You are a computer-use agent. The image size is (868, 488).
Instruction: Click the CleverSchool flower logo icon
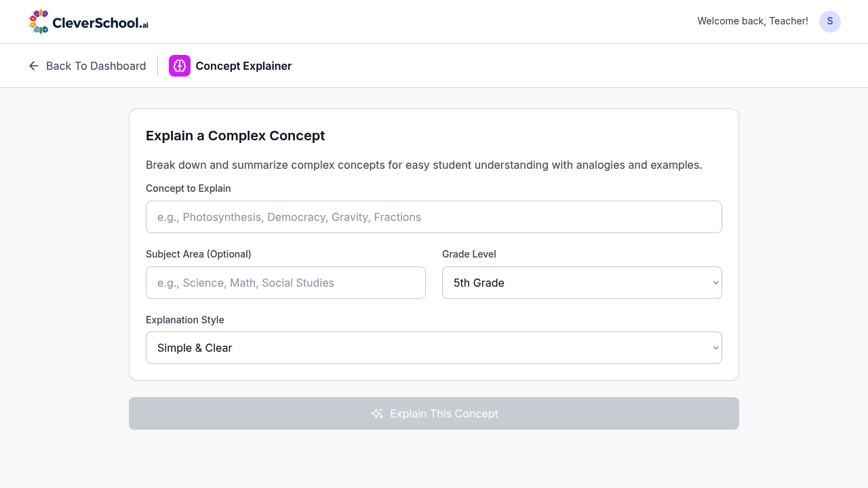click(x=39, y=21)
